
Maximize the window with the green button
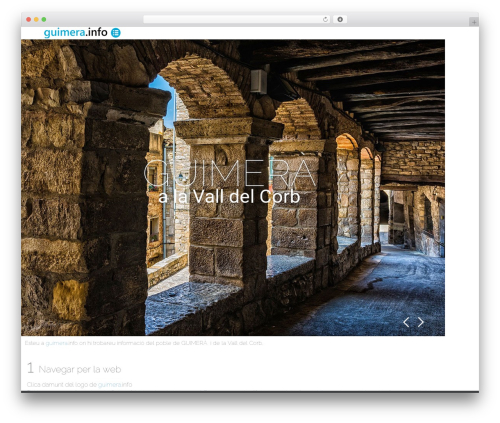(x=44, y=19)
